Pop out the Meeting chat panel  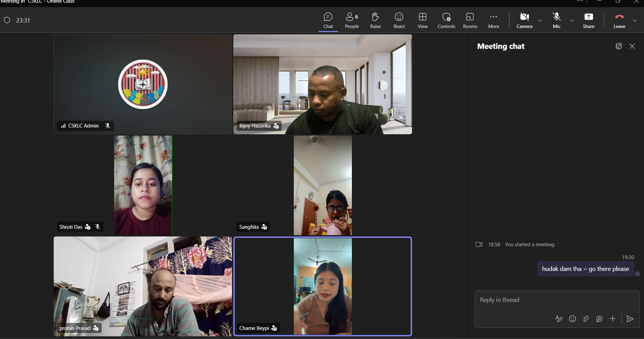coord(619,46)
